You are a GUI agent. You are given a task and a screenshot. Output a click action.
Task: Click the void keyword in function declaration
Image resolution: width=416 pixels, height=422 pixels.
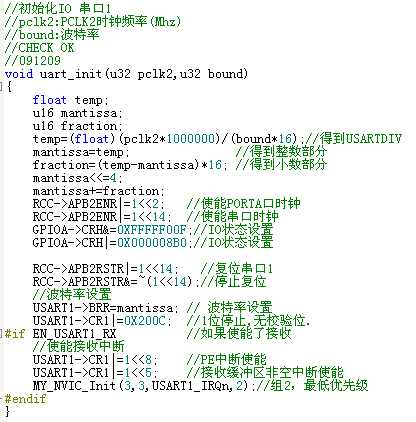(x=19, y=74)
